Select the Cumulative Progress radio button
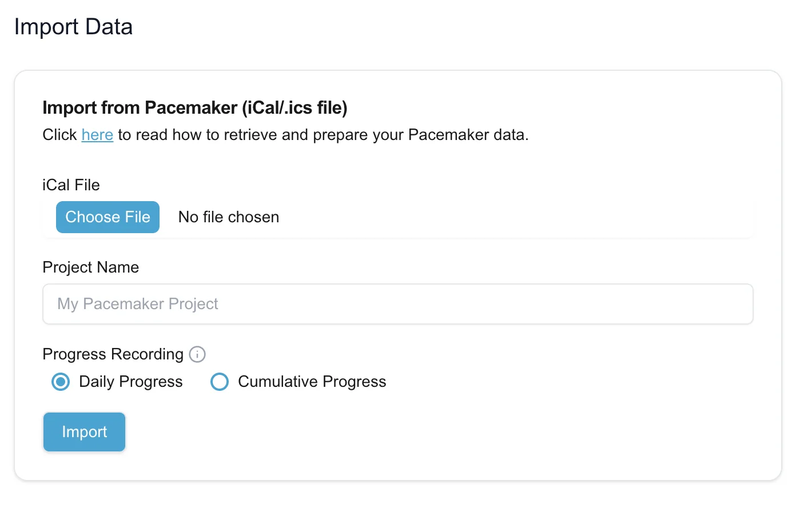This screenshot has width=812, height=512. (220, 382)
